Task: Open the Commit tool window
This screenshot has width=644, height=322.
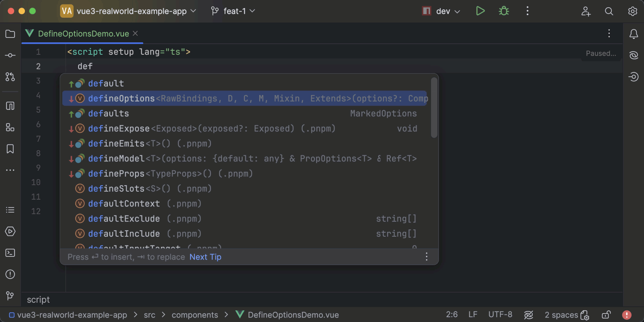Action: pos(10,55)
